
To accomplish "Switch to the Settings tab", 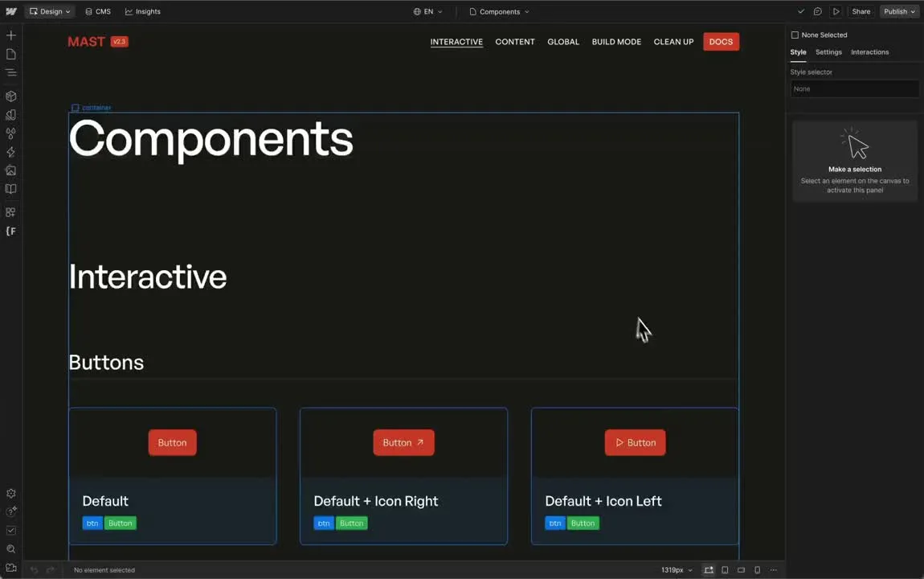I will click(x=828, y=51).
